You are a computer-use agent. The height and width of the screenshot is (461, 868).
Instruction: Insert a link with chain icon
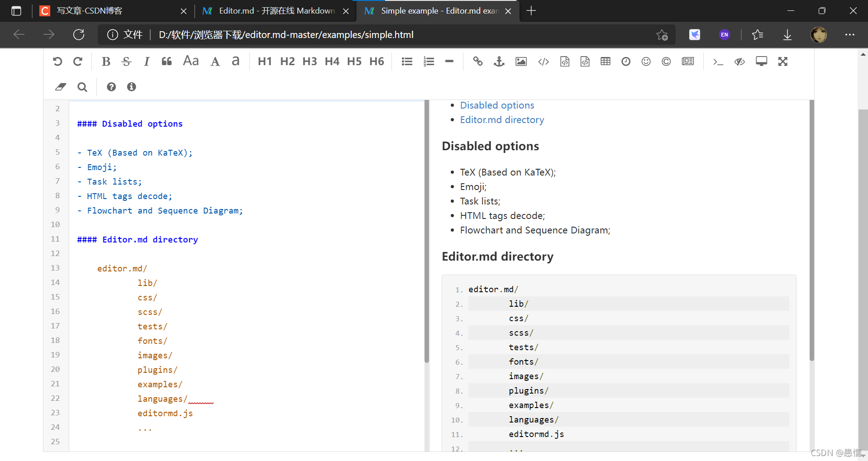pyautogui.click(x=478, y=62)
